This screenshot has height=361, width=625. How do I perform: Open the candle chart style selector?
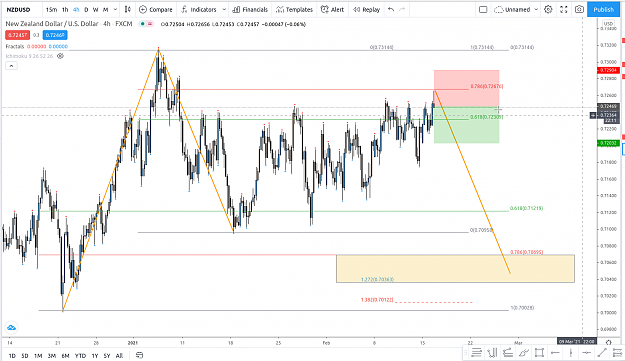click(128, 10)
